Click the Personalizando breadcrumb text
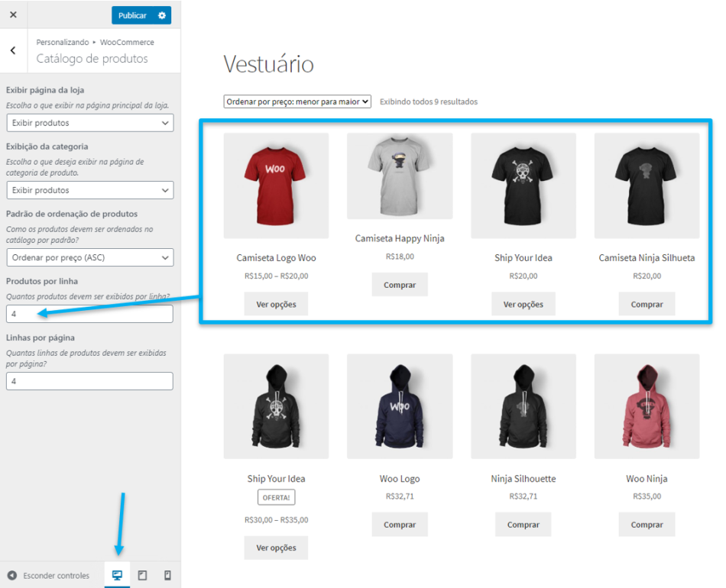This screenshot has width=726, height=588. click(x=63, y=42)
